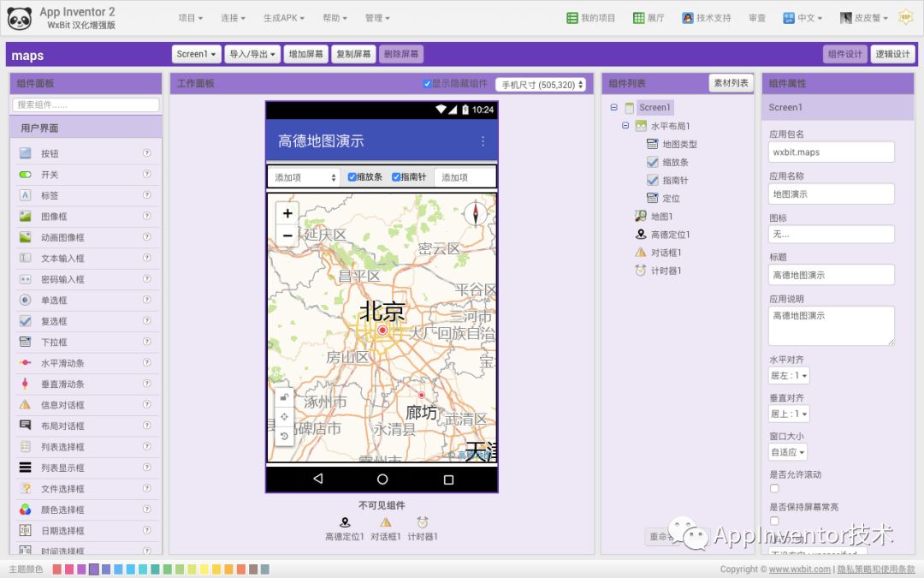Image resolution: width=924 pixels, height=578 pixels.
Task: Click the Android back triangle in preview
Action: [318, 479]
